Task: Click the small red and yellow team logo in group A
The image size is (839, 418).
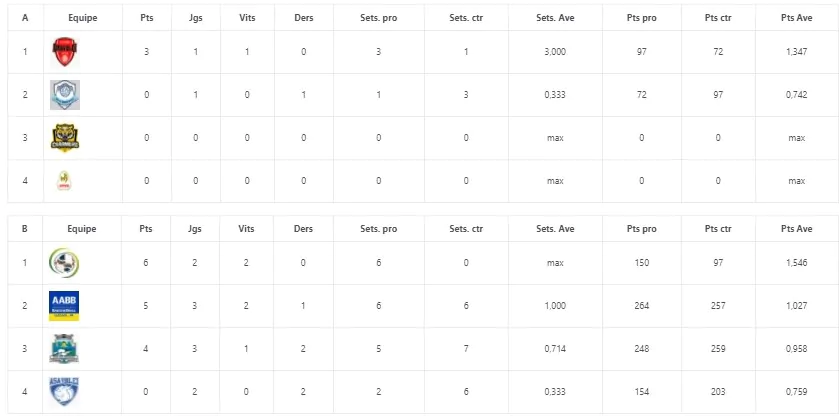Action: tap(64, 181)
